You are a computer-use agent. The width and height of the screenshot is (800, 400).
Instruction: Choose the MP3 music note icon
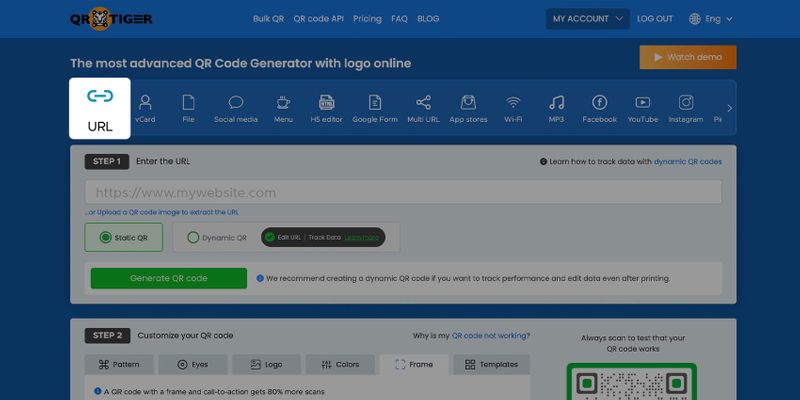556,103
